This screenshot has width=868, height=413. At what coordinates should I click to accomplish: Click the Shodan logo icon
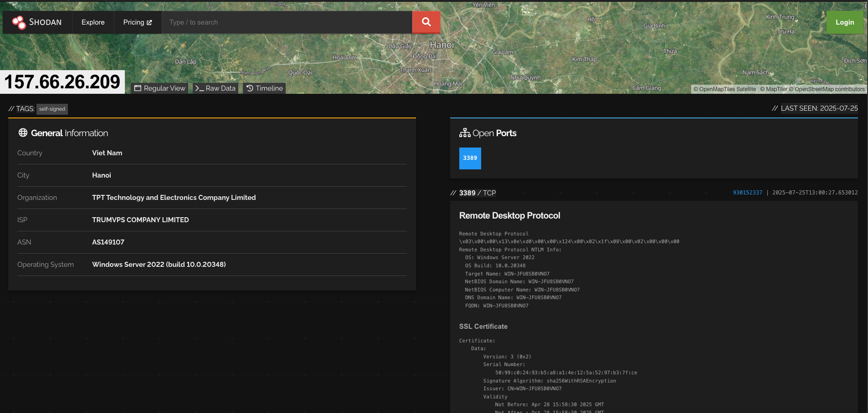(x=19, y=22)
